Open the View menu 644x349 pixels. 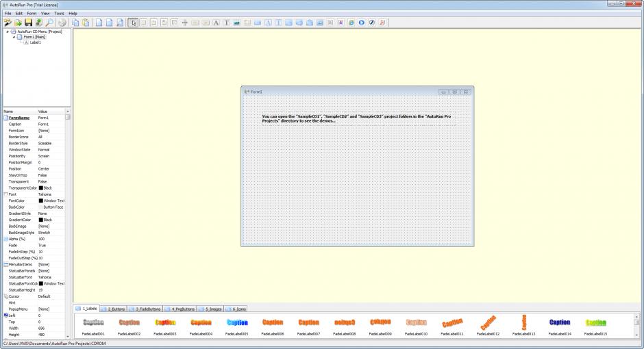pos(45,13)
